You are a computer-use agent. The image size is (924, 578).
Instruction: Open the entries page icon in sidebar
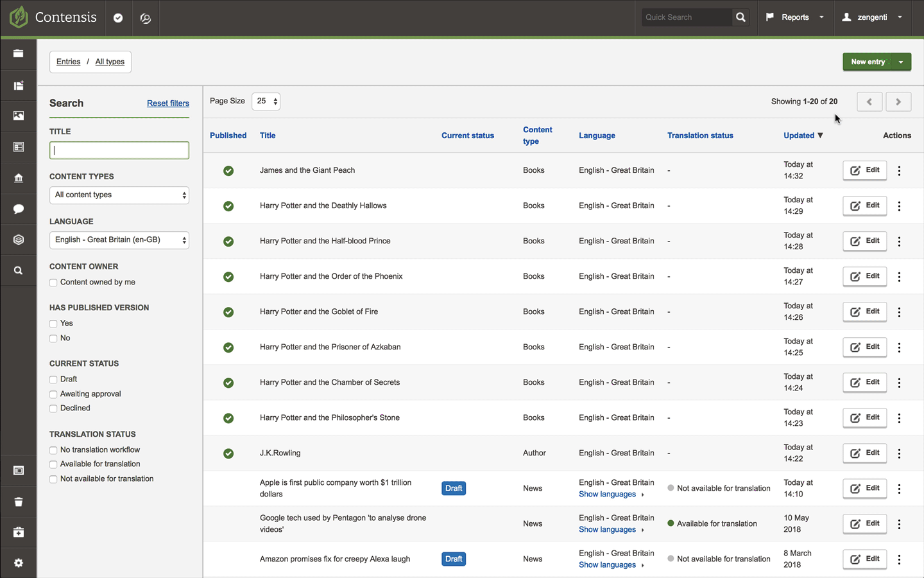click(19, 85)
